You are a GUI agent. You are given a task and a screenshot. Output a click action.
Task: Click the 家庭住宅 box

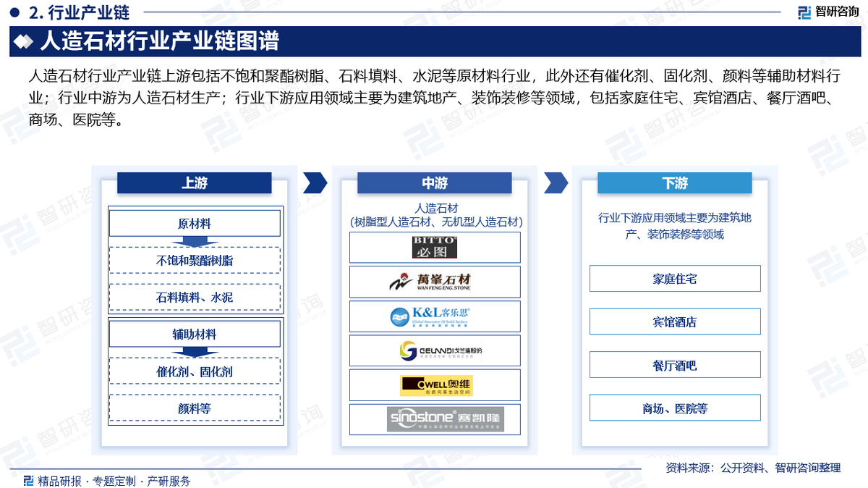point(674,279)
